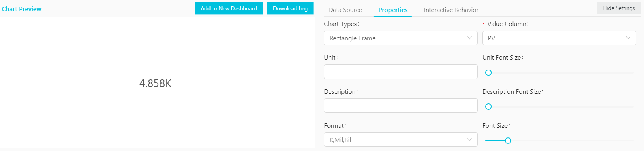Viewport: 644px width, 151px height.
Task: Expand the K,Mil,Bil format selector
Action: [401, 140]
